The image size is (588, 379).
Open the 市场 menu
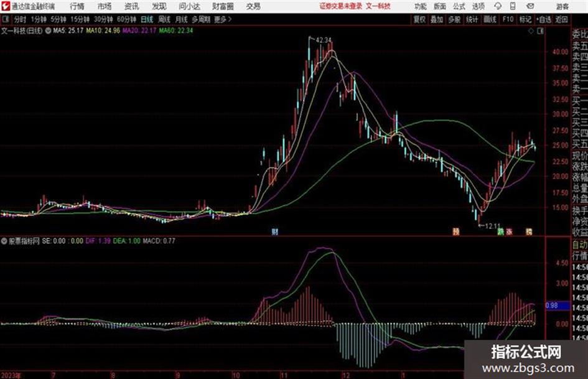click(105, 6)
